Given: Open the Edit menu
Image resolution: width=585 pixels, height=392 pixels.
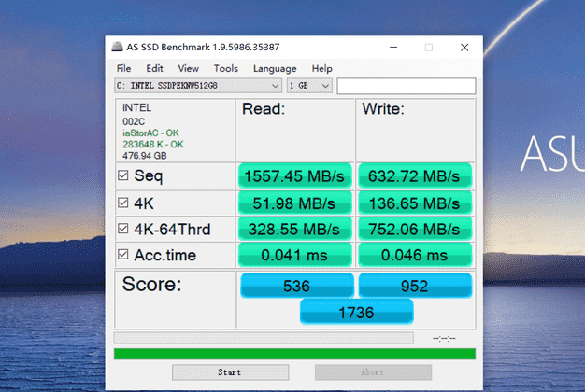Looking at the screenshot, I should point(154,68).
